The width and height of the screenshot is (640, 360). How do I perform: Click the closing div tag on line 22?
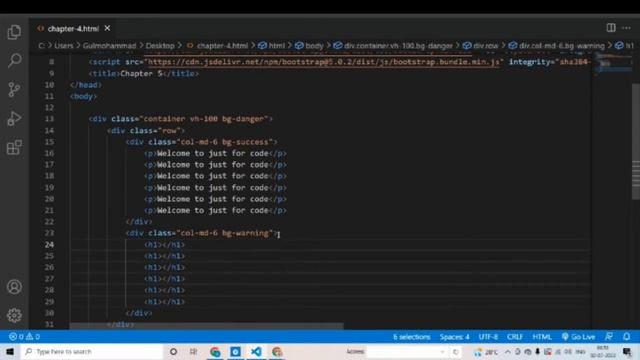tap(139, 222)
